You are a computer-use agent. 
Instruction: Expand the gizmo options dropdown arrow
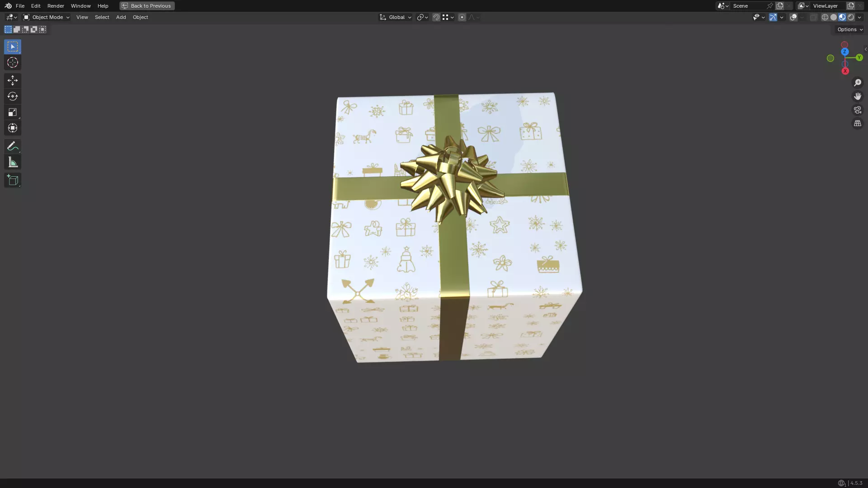pyautogui.click(x=782, y=17)
